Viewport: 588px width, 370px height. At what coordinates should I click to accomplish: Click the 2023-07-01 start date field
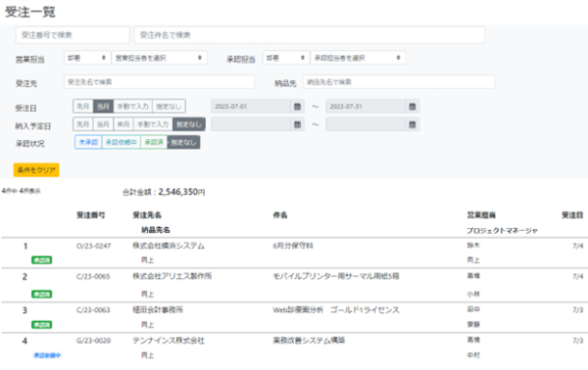point(251,107)
